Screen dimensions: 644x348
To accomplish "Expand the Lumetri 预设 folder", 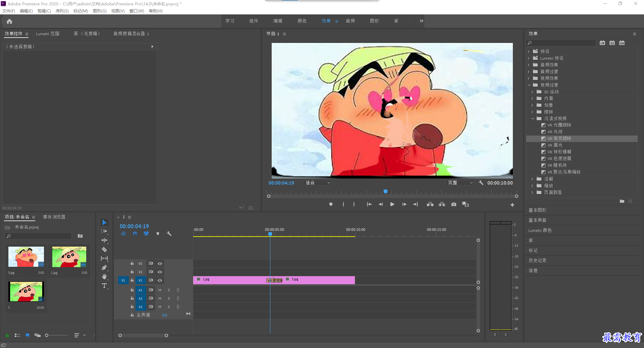I will coord(529,58).
